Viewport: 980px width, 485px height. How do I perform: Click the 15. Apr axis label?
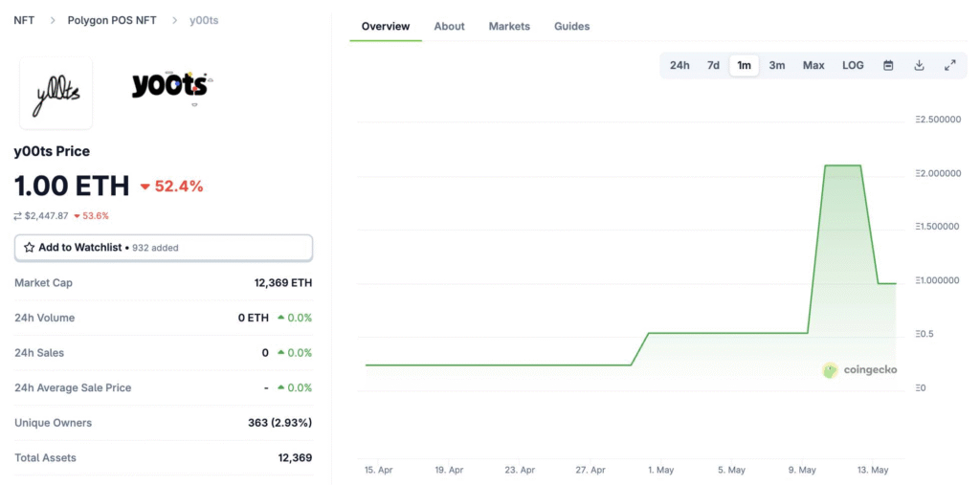coord(377,470)
